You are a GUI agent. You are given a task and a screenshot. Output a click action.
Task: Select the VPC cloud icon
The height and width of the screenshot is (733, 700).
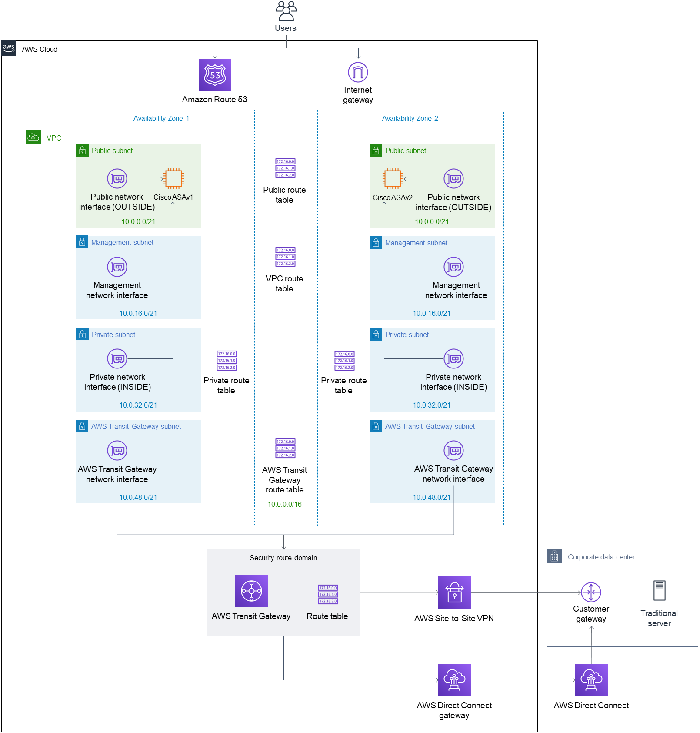(x=33, y=137)
